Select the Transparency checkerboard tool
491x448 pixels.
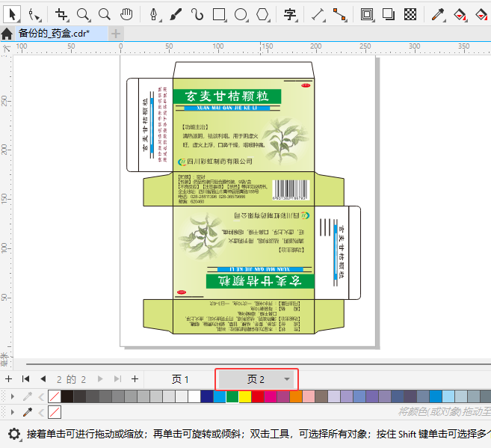pos(410,14)
